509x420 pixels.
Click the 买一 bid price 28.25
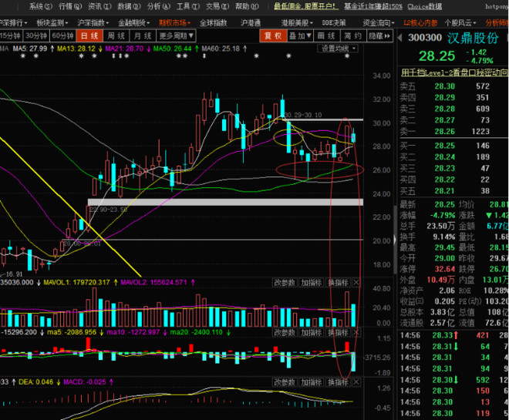click(445, 146)
